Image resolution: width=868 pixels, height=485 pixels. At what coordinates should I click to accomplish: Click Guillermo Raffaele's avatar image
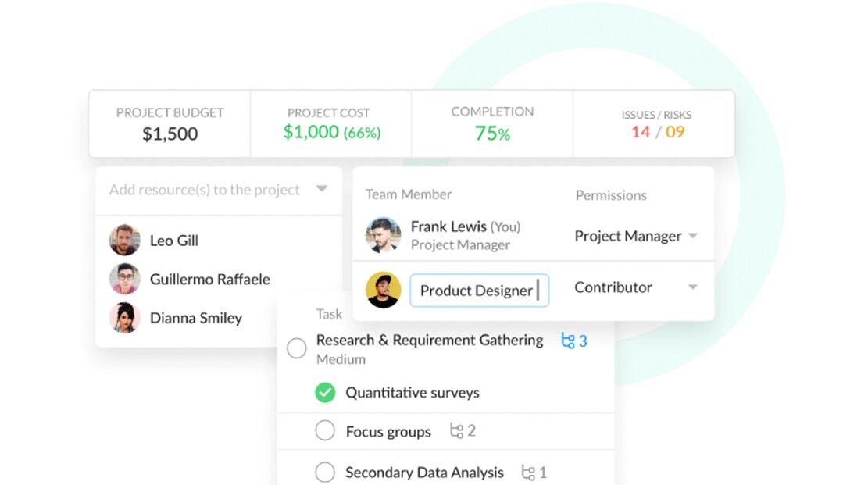coord(123,279)
